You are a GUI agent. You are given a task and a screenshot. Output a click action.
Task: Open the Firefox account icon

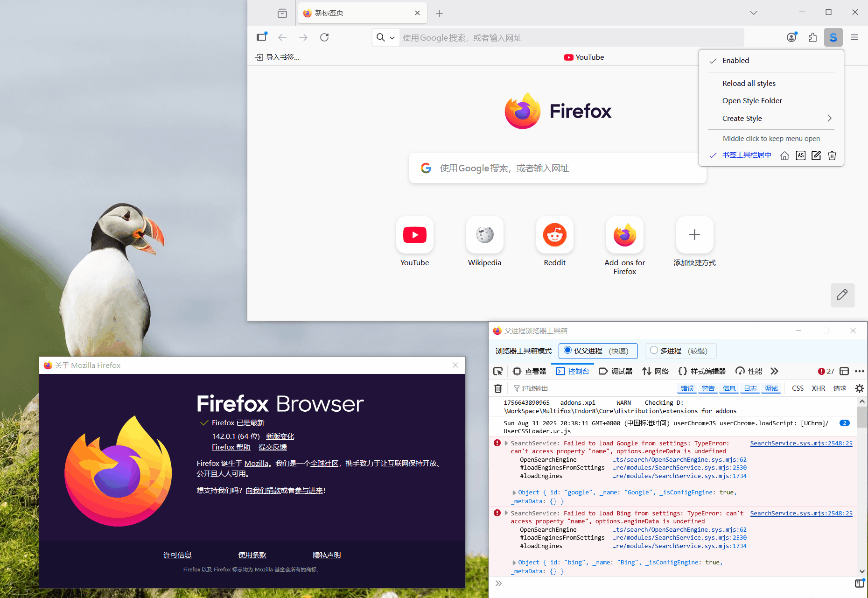tap(792, 37)
